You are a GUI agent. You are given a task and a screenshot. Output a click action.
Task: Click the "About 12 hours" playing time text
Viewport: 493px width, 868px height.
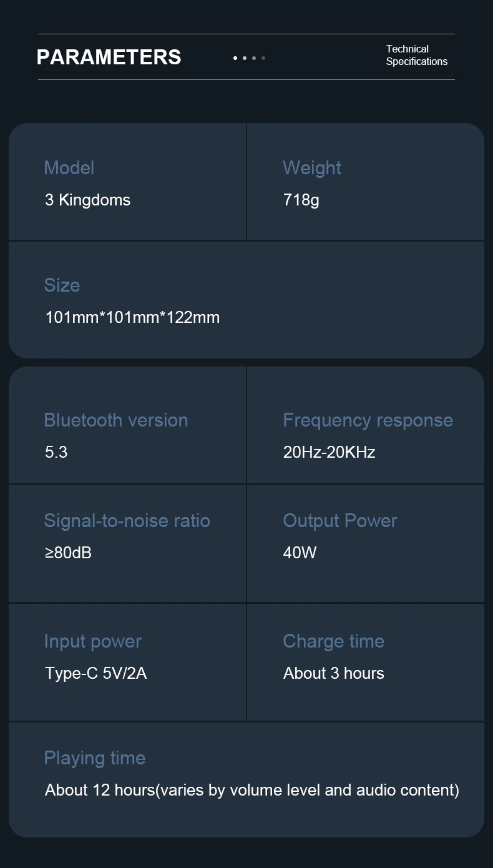click(252, 790)
